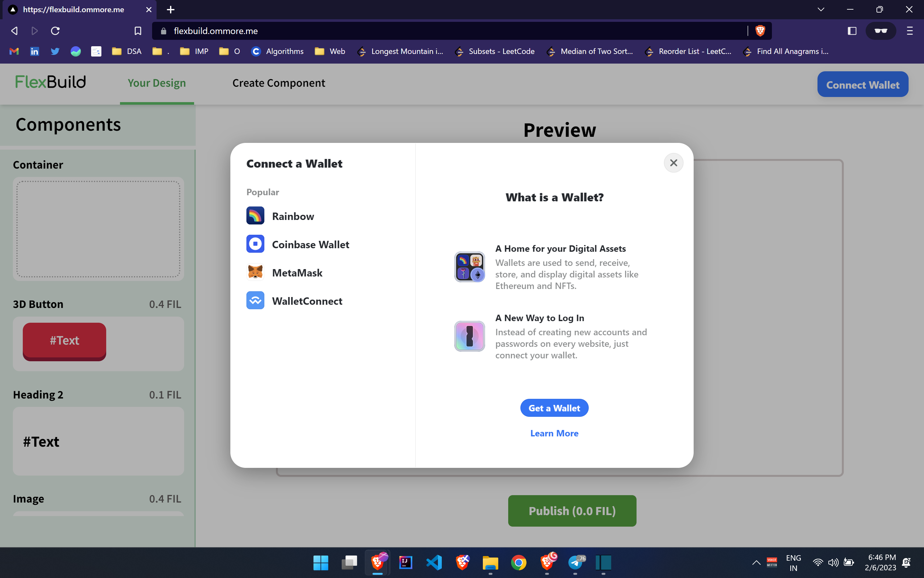The height and width of the screenshot is (578, 924).
Task: Close the flexbuild.ommore.me tab
Action: (x=149, y=10)
